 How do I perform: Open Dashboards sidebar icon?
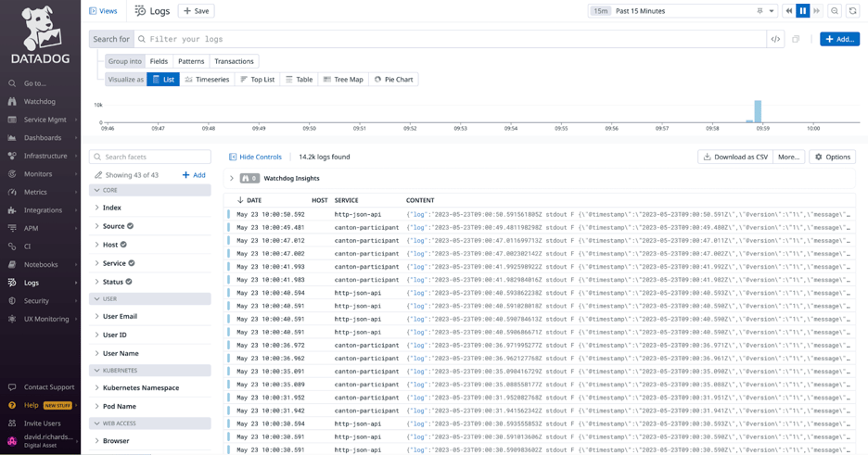click(x=12, y=138)
